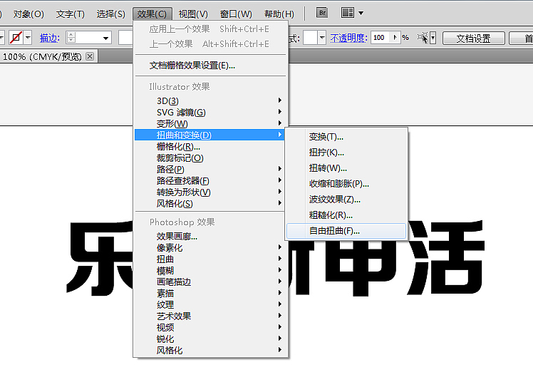Click the graphic style swatch box
This screenshot has width=533, height=392.
(310, 38)
